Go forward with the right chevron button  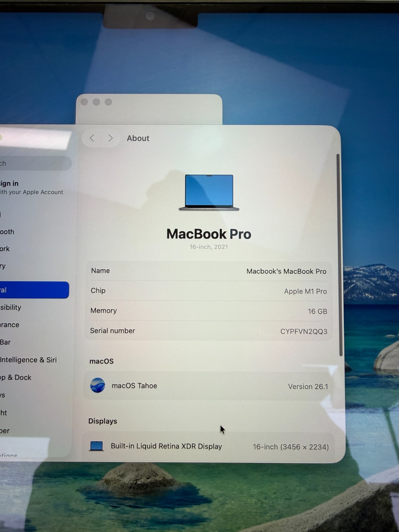coord(110,138)
